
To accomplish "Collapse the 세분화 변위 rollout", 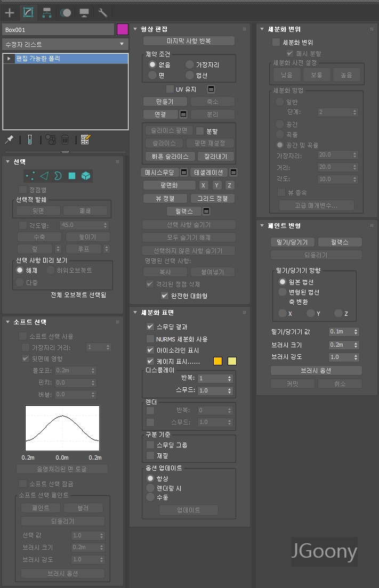I will [x=262, y=29].
